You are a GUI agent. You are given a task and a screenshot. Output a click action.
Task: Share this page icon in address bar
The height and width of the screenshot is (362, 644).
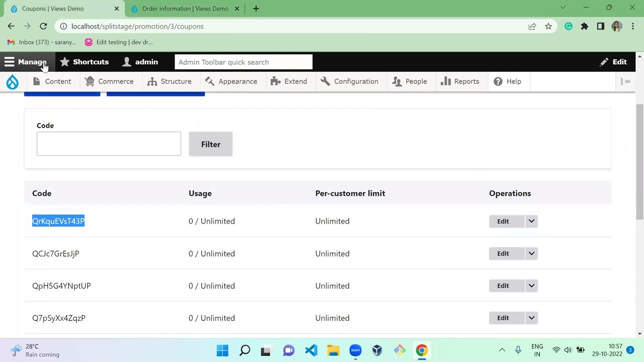pyautogui.click(x=532, y=26)
